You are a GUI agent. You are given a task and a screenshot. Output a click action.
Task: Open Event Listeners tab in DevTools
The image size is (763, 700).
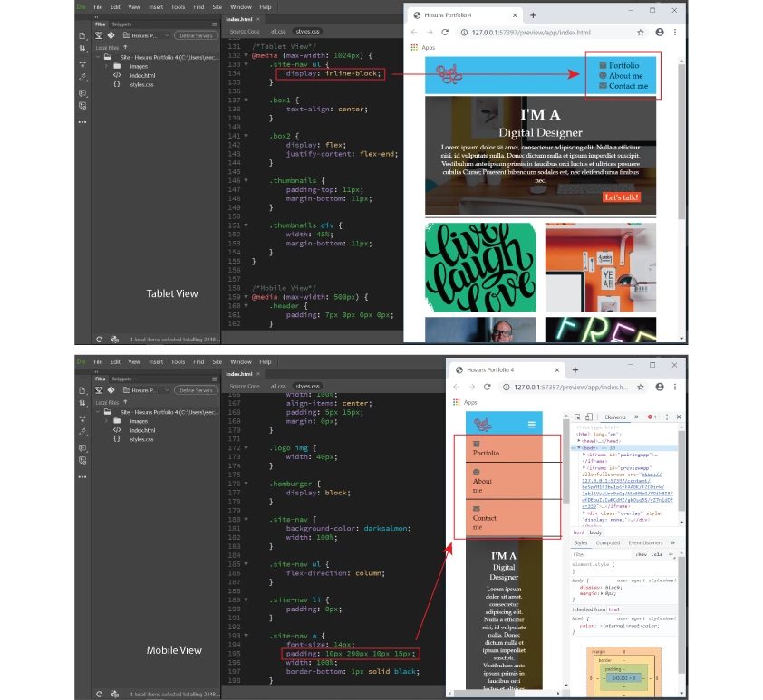pos(645,543)
